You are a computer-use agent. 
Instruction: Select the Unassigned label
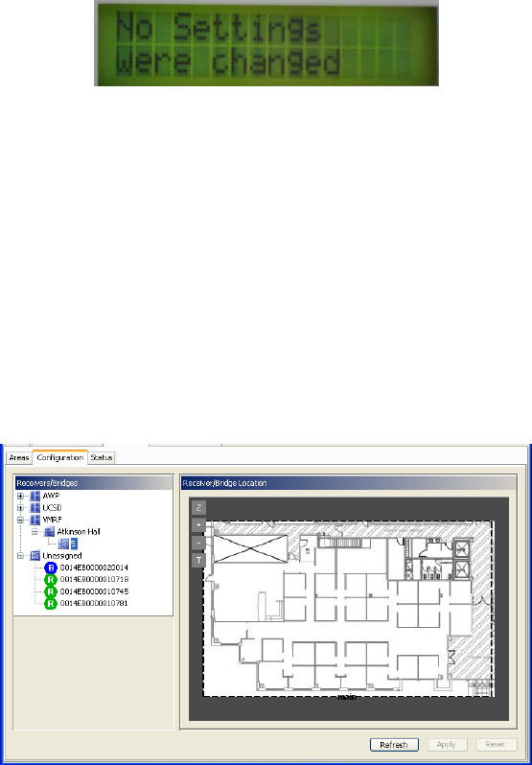62,555
